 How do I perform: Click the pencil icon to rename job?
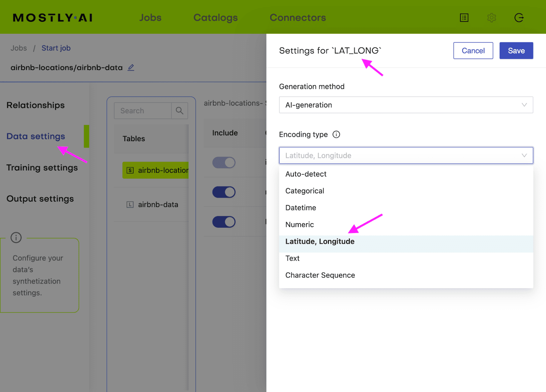[131, 67]
